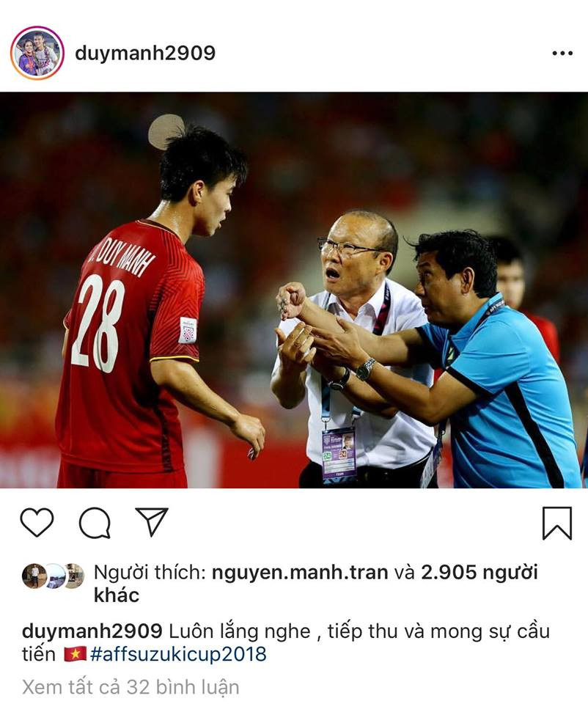The height and width of the screenshot is (704, 588).
Task: Save post with bookmark icon
Action: point(557,523)
